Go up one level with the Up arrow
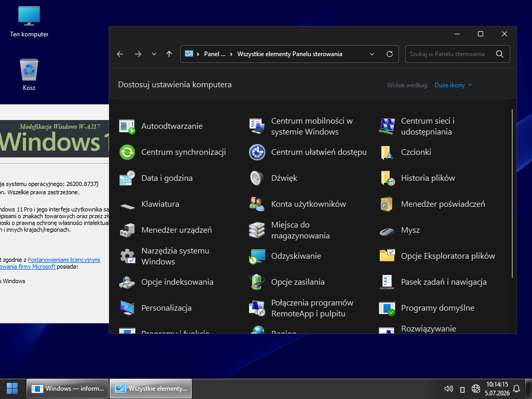The width and height of the screenshot is (532, 399). (169, 54)
